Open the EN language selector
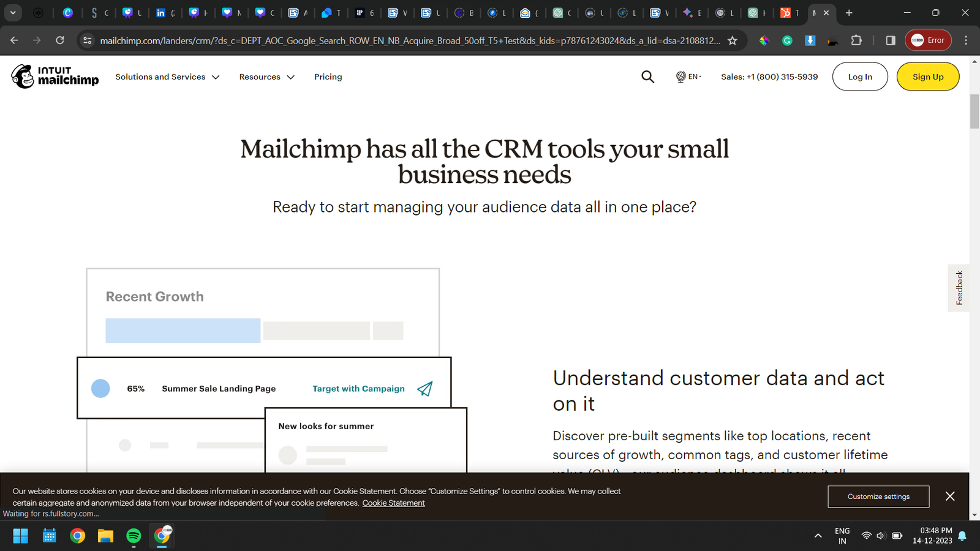The width and height of the screenshot is (980, 551). (x=688, y=77)
